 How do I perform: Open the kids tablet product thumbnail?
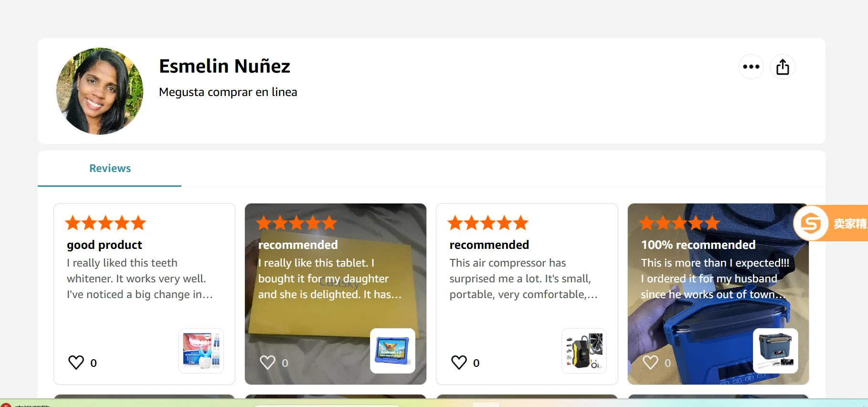392,351
